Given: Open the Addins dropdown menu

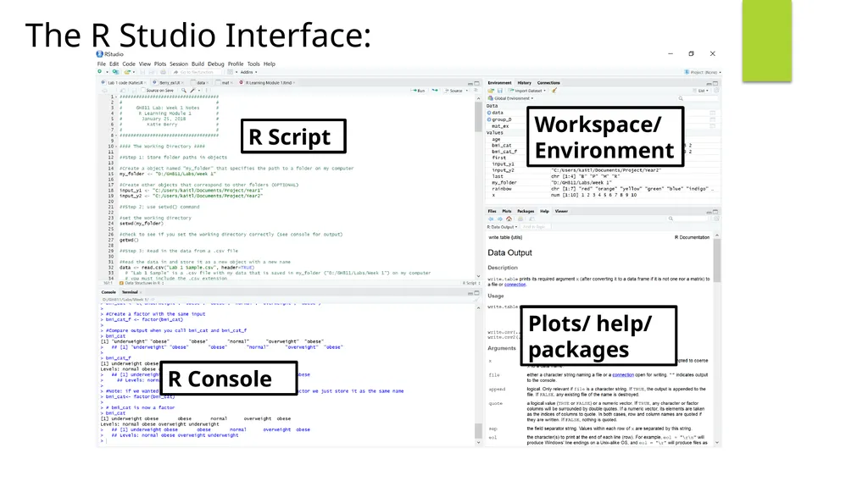Looking at the screenshot, I should click(248, 72).
